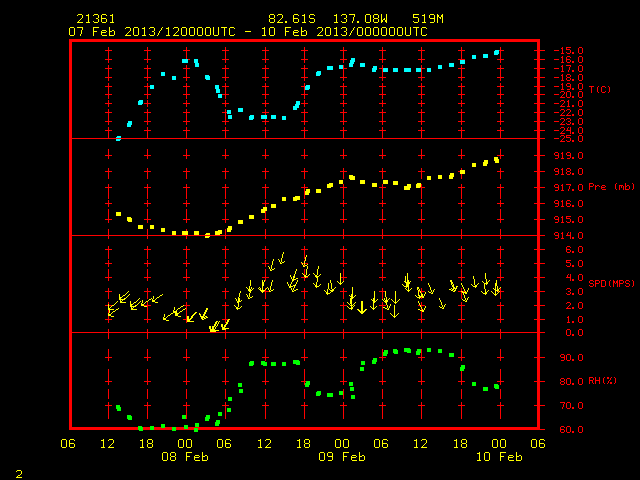640x480 pixels.
Task: Click the 137.08W longitude text
Action: 360,19
